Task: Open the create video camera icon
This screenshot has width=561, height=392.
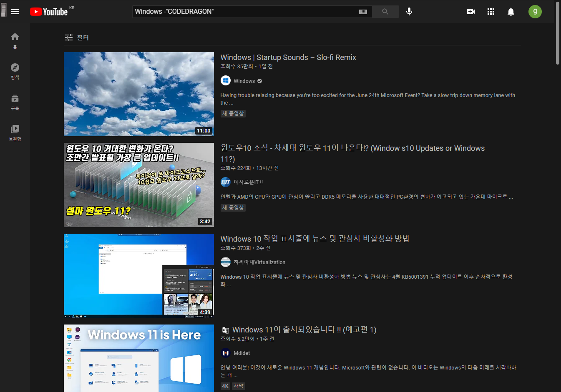Action: click(471, 12)
